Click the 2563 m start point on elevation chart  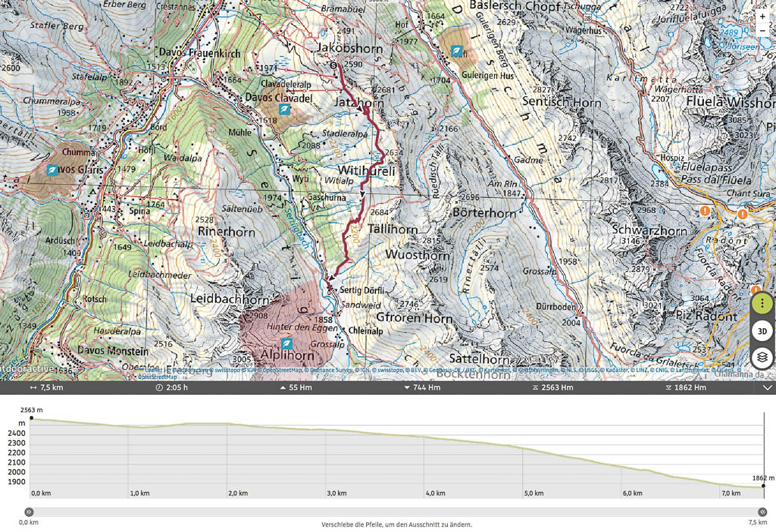tap(31, 418)
